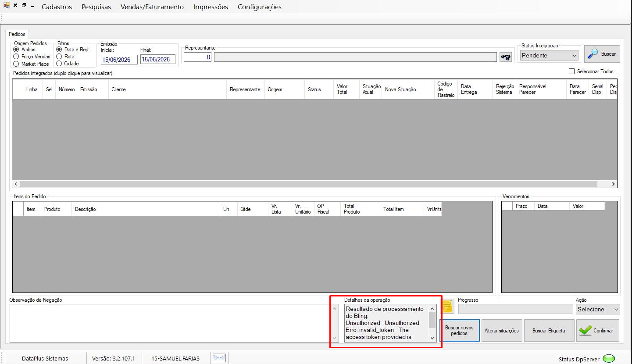
Task: Click the Emissão Inicial date field
Action: click(x=119, y=59)
